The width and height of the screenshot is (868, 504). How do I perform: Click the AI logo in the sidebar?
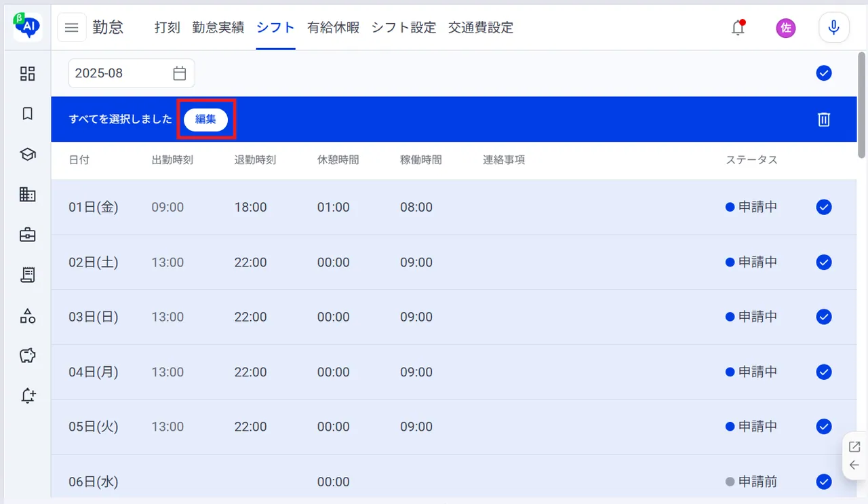click(x=27, y=27)
